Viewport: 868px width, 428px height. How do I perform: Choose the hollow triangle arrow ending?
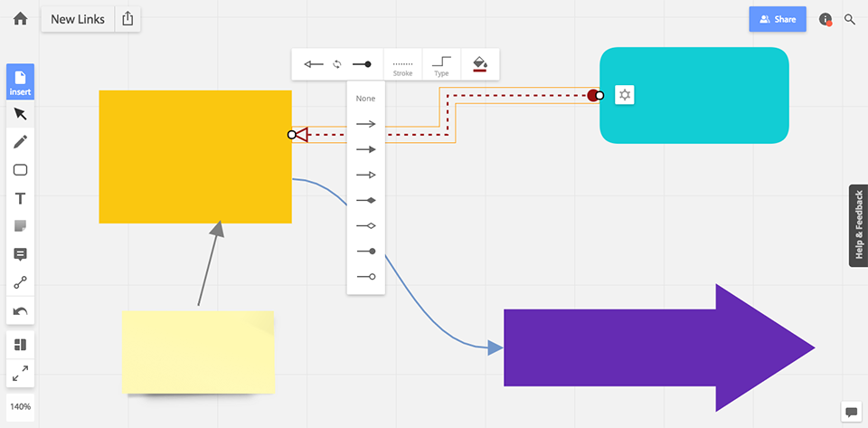click(366, 175)
